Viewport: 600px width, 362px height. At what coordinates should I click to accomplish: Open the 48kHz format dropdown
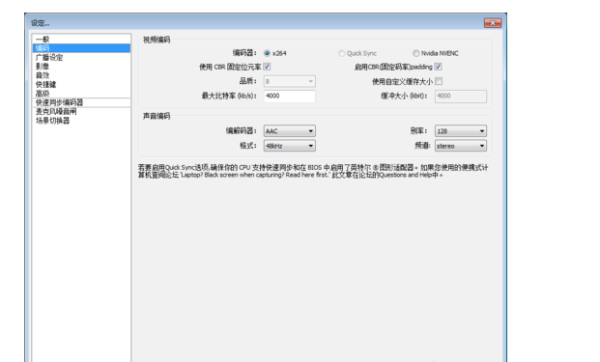click(289, 146)
